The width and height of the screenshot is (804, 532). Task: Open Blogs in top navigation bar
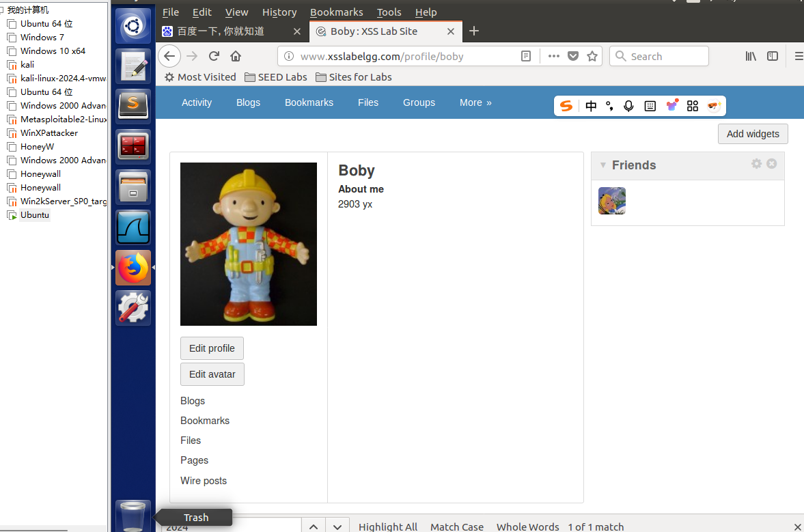tap(248, 102)
